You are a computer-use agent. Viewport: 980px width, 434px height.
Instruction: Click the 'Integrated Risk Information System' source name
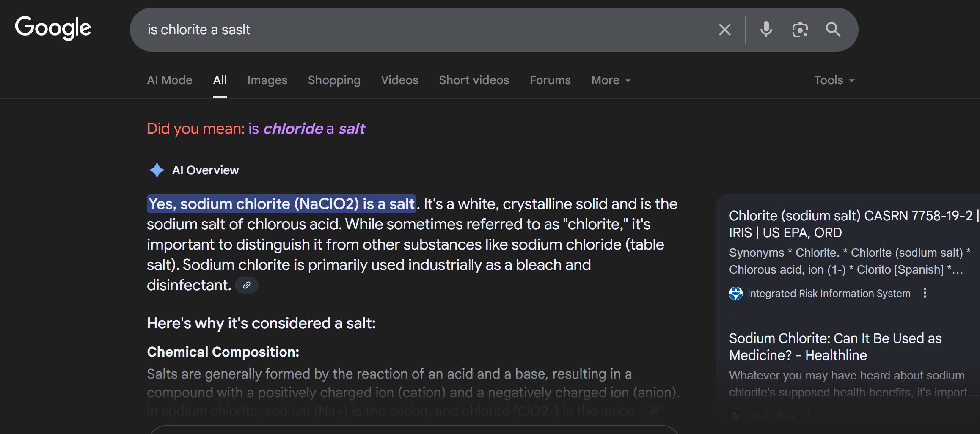click(829, 293)
